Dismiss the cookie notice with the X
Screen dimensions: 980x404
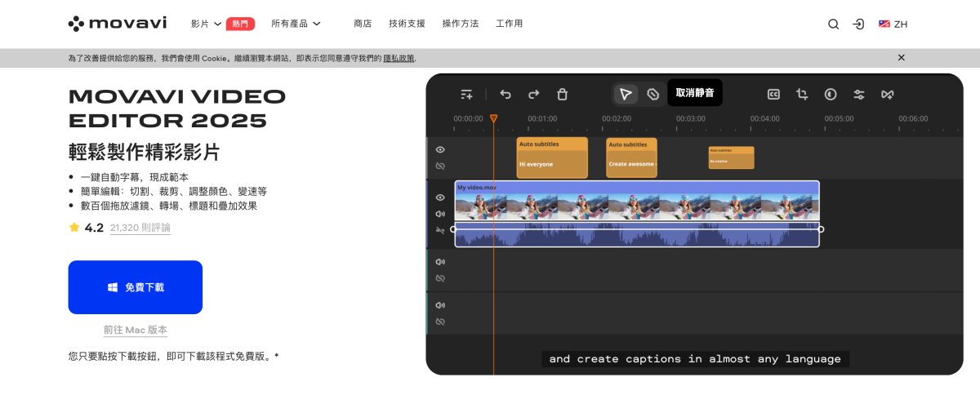click(x=901, y=58)
